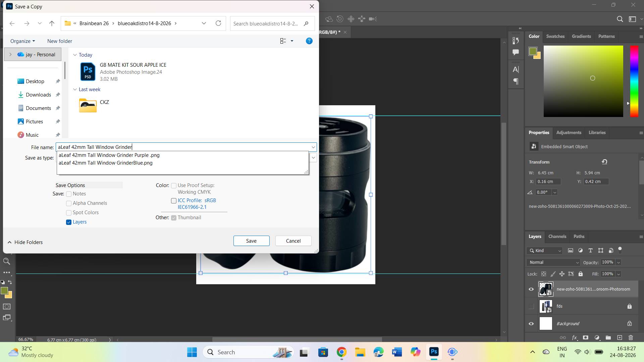The image size is (644, 362).
Task: Open the add layer style fx icon
Action: 574,338
